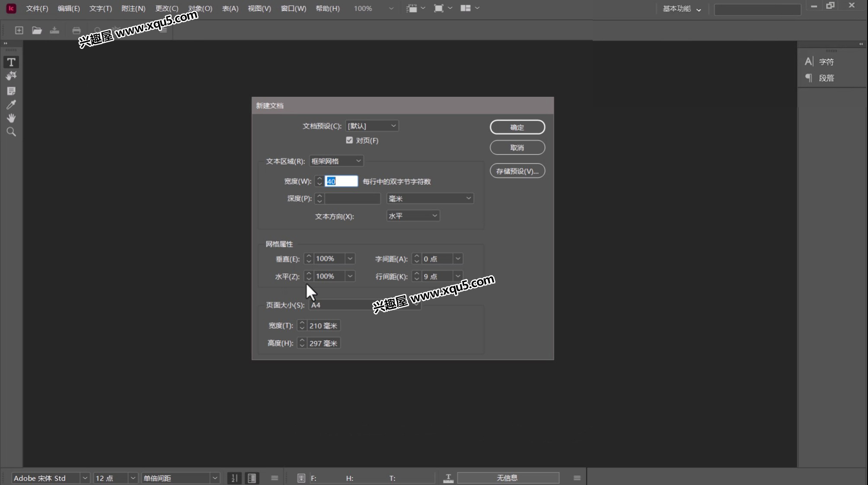Click the InCopy app logo icon
This screenshot has height=485, width=868.
[11, 8]
